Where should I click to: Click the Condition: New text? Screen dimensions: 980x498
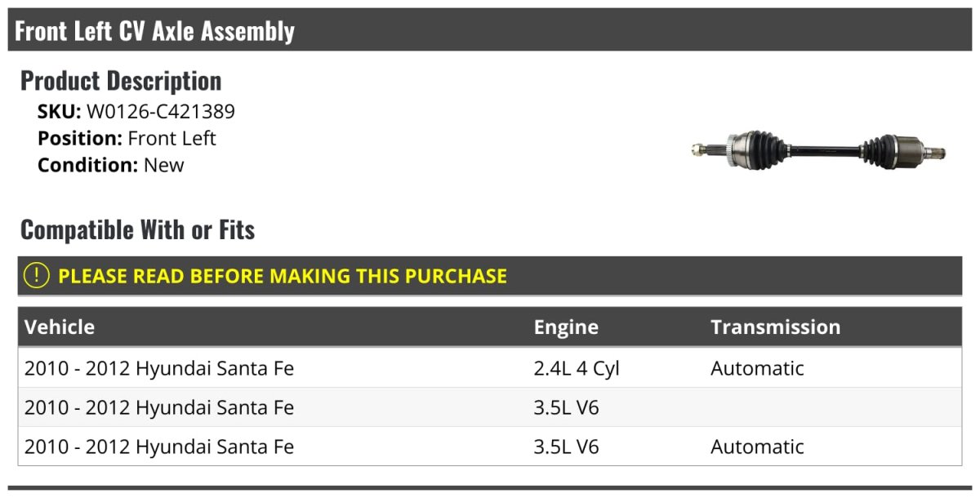(111, 165)
